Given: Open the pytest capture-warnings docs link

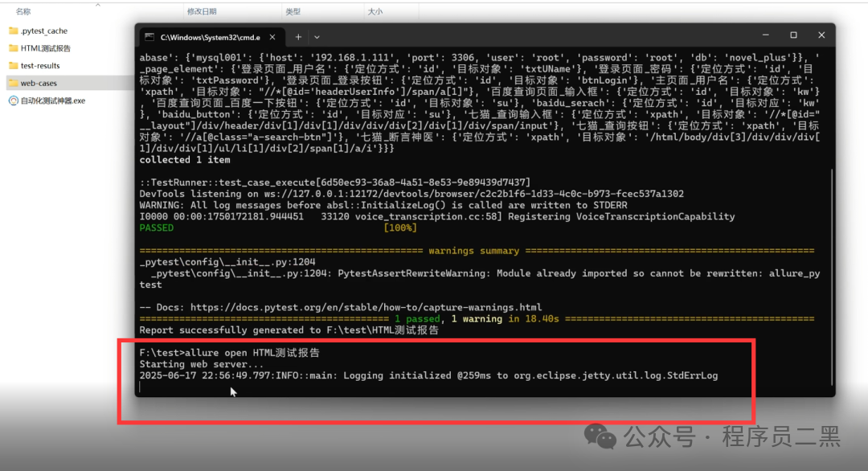Looking at the screenshot, I should [366, 307].
